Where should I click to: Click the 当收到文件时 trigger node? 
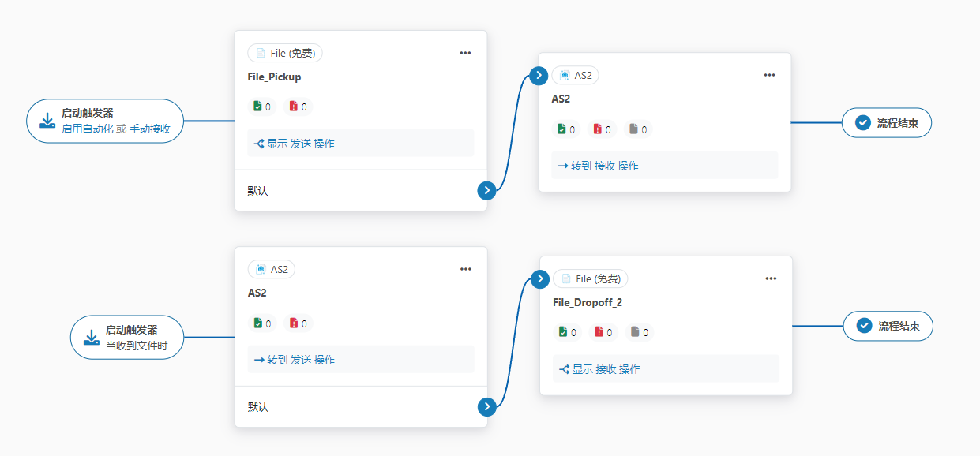pos(127,338)
